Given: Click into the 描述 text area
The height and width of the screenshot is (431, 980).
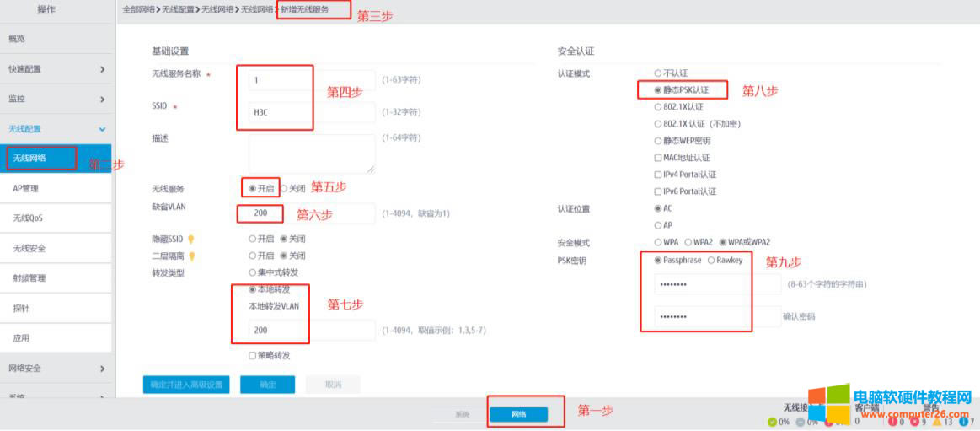Looking at the screenshot, I should 312,154.
